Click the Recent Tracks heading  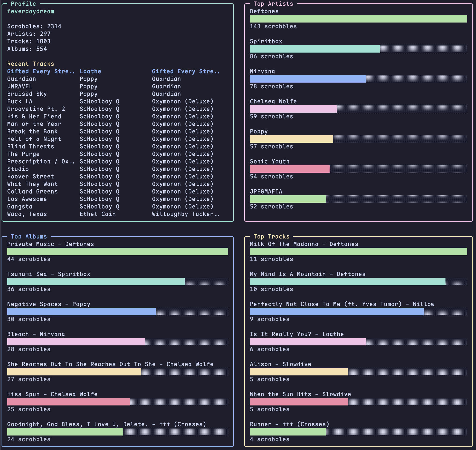(x=31, y=64)
